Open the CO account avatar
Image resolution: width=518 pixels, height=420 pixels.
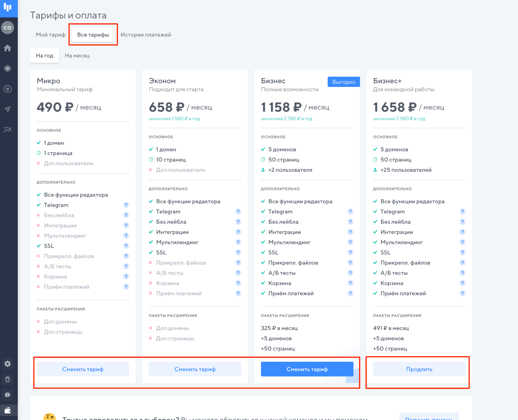tap(8, 28)
